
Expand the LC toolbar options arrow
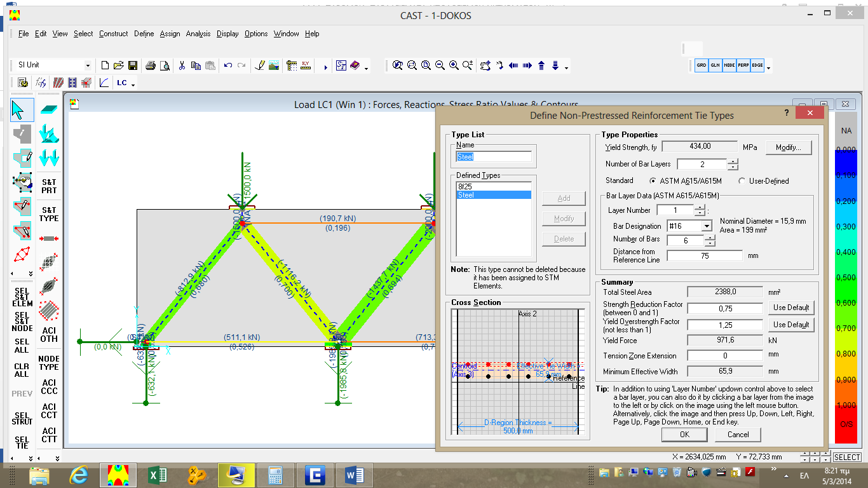point(133,84)
